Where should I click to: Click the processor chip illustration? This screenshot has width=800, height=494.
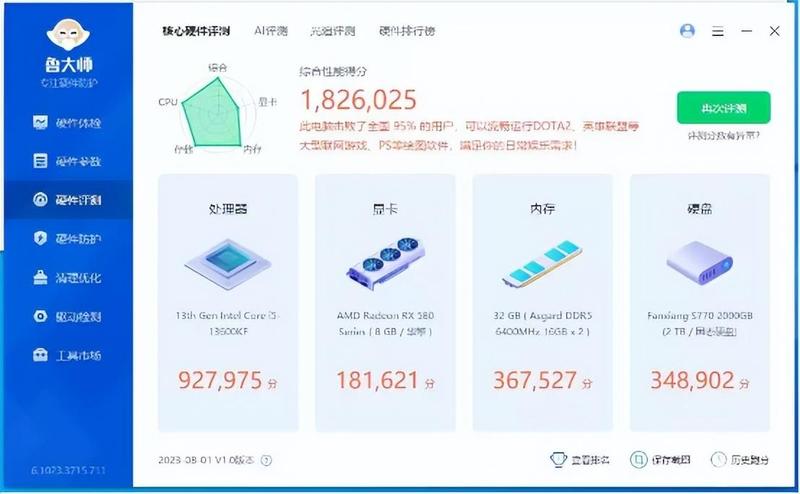pyautogui.click(x=228, y=264)
